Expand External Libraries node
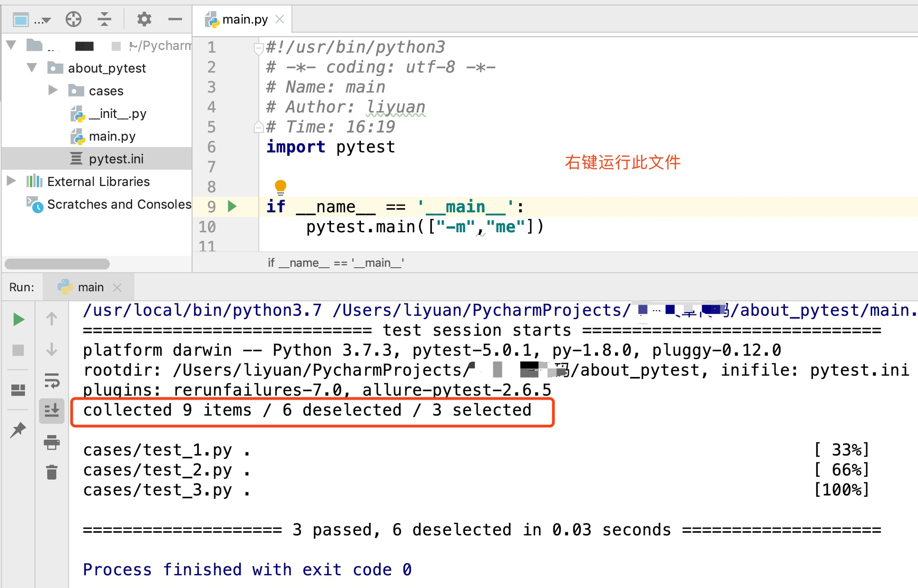 [x=11, y=181]
